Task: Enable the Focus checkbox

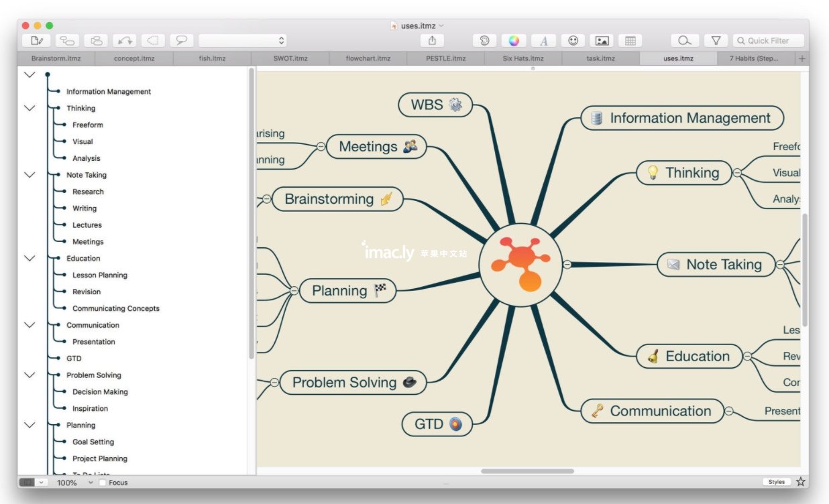Action: [x=103, y=483]
